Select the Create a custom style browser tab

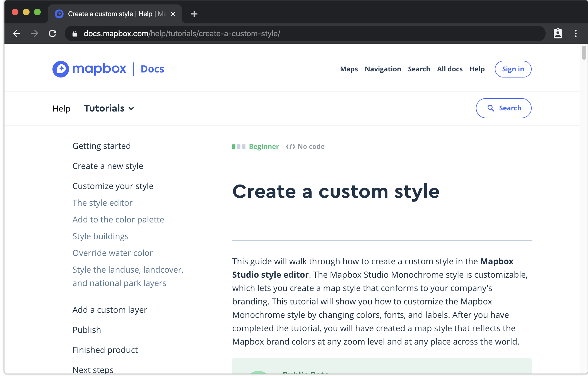[x=115, y=14]
